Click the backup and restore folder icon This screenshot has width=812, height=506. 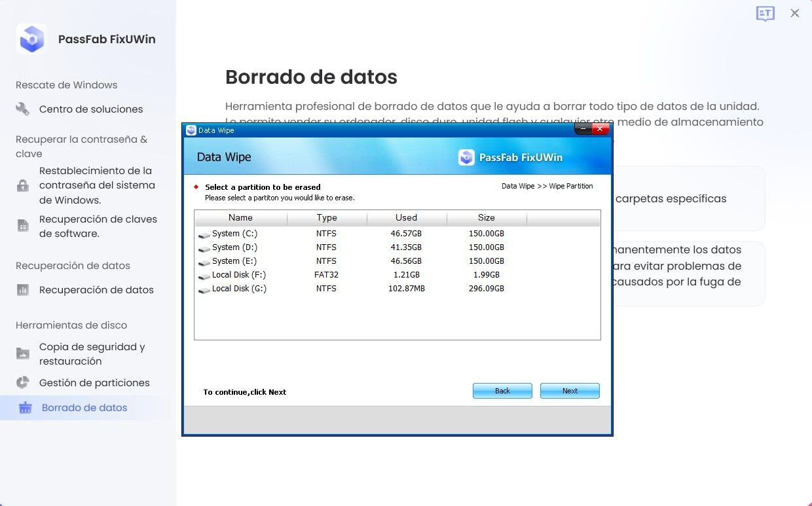point(23,353)
